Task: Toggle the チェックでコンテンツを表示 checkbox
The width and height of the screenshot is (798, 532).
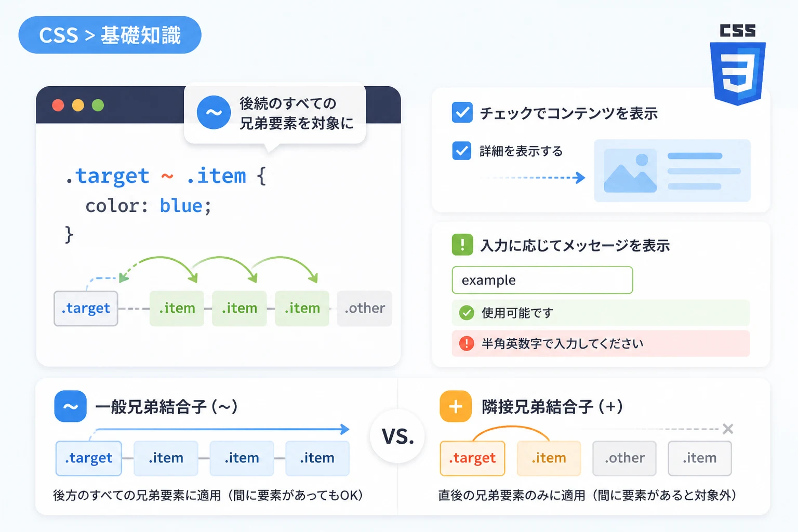Action: click(462, 112)
